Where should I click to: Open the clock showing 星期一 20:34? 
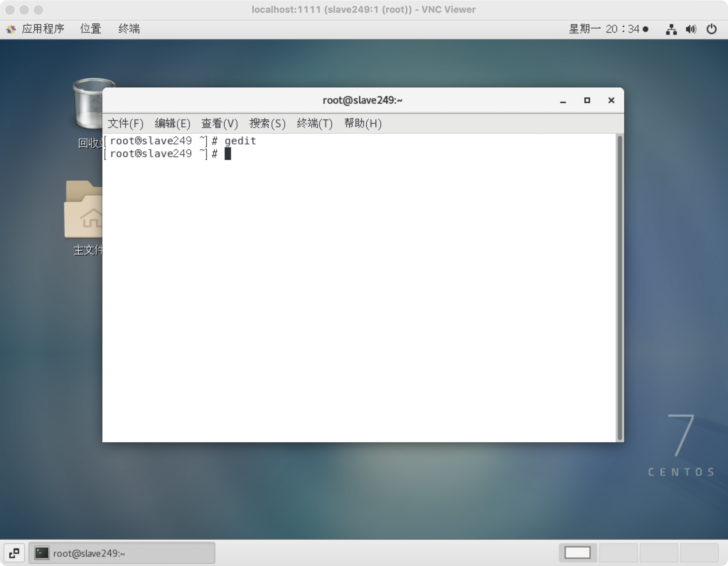[608, 29]
